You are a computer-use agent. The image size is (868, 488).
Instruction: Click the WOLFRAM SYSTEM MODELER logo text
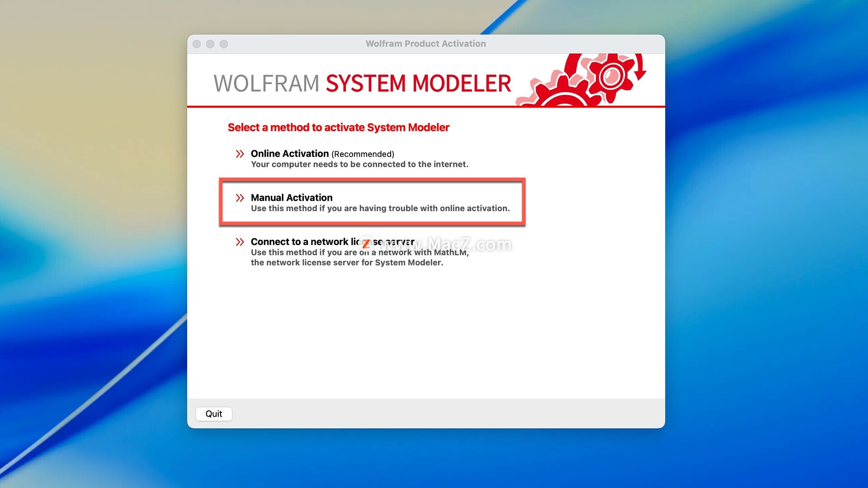pos(362,84)
